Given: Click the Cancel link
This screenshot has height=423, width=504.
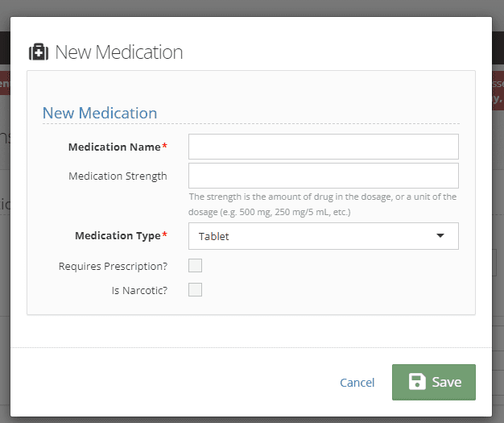Looking at the screenshot, I should [357, 383].
